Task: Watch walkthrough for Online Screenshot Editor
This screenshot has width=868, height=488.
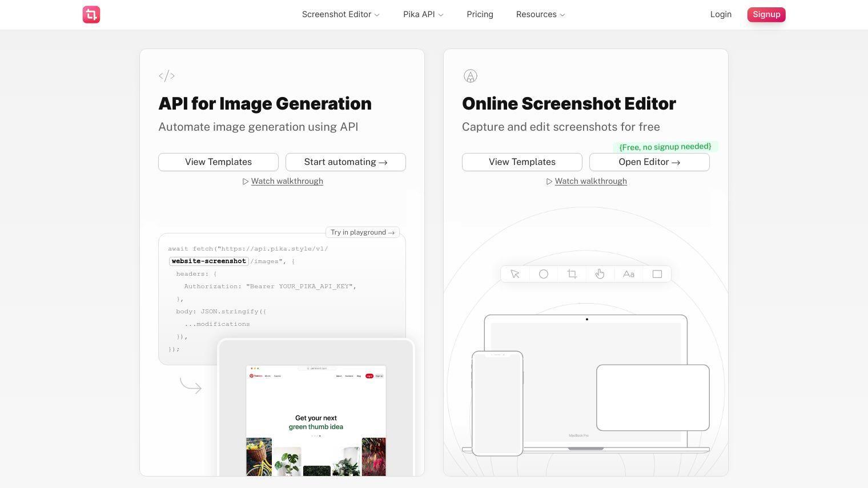Action: 586,181
